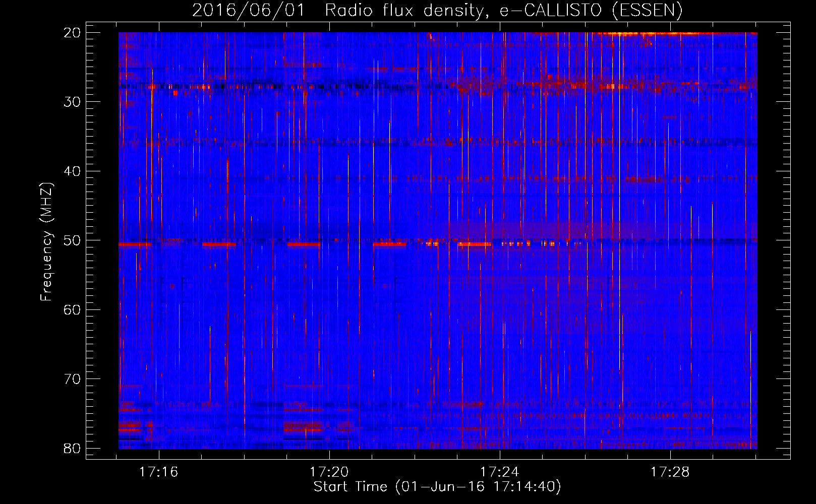The image size is (816, 504).
Task: Click the 60 frequency tick label
Action: (72, 309)
